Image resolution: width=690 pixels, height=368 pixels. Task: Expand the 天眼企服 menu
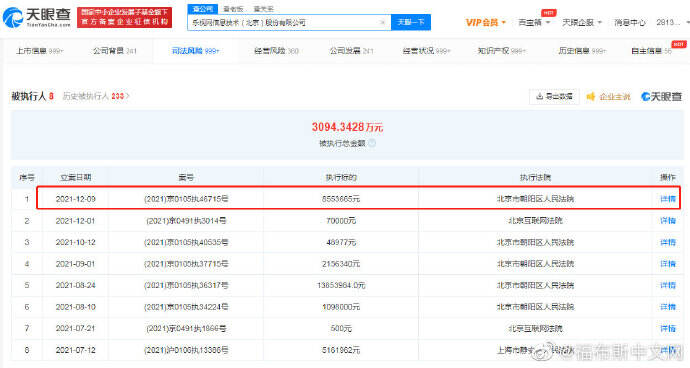coord(582,22)
